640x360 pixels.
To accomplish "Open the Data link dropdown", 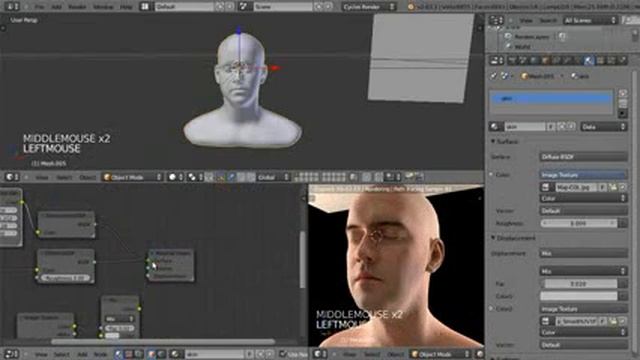I will tap(604, 127).
